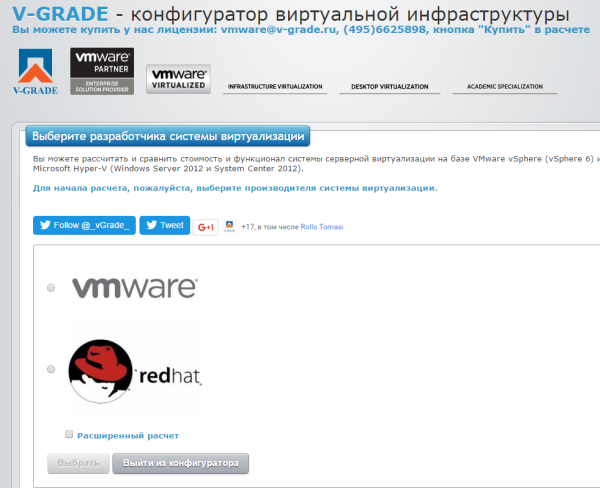Open the Rollo Tomasi profile link
600x488 pixels.
[322, 227]
